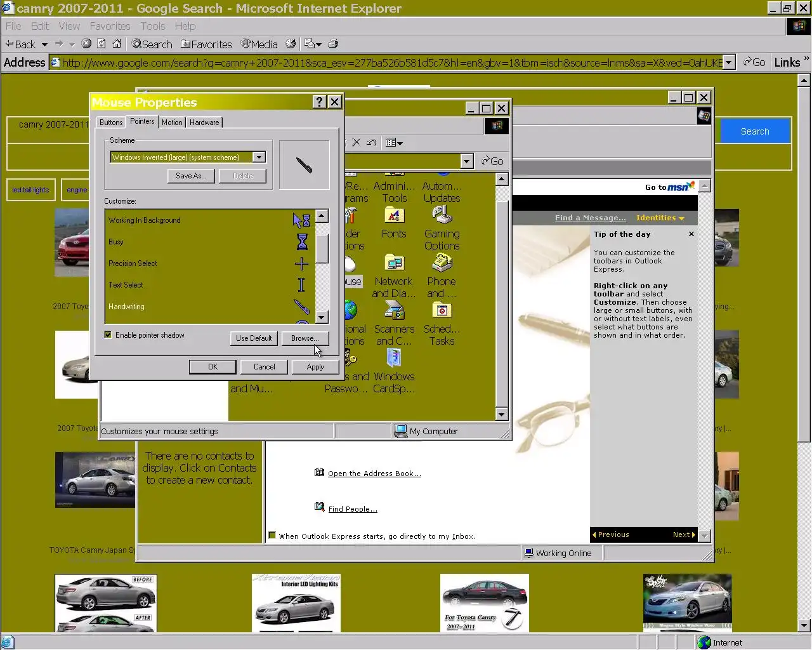Click Use Default button

point(254,338)
